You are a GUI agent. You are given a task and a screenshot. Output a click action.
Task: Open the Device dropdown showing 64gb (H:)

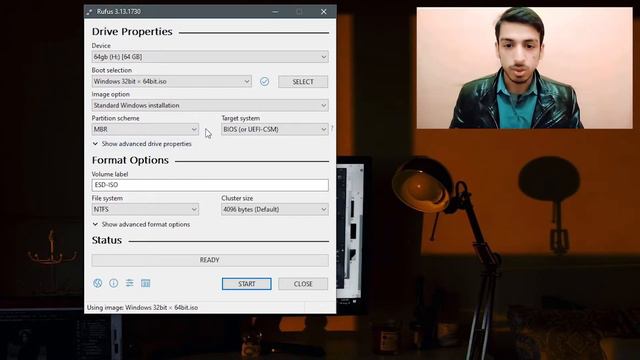tap(210, 57)
